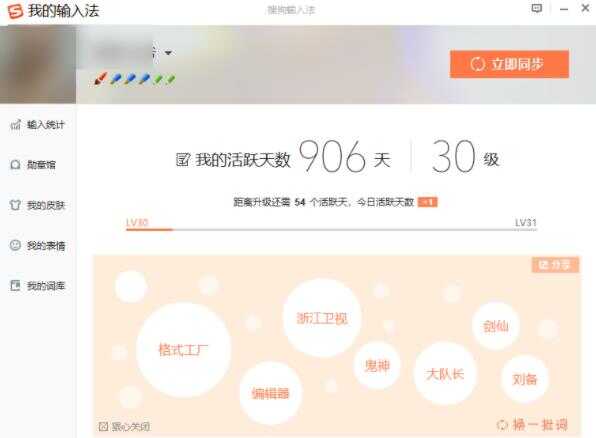Open 输入统计 statistics chart icon
596x438 pixels.
point(15,124)
